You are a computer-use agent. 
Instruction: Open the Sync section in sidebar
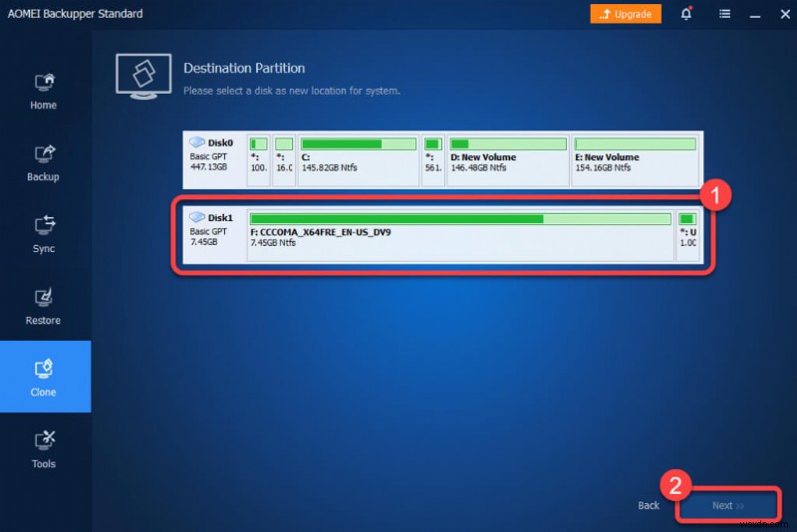coord(44,235)
